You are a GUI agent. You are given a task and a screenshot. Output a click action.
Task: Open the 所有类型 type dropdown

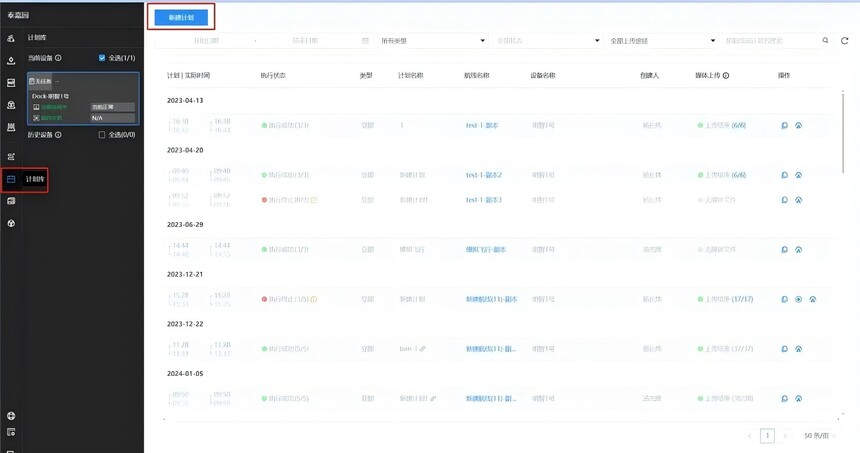[x=433, y=41]
